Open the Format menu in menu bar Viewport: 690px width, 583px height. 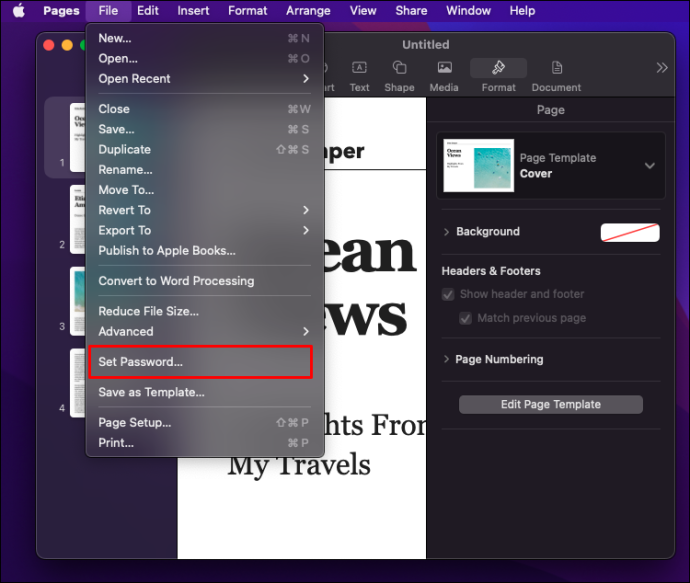point(247,11)
